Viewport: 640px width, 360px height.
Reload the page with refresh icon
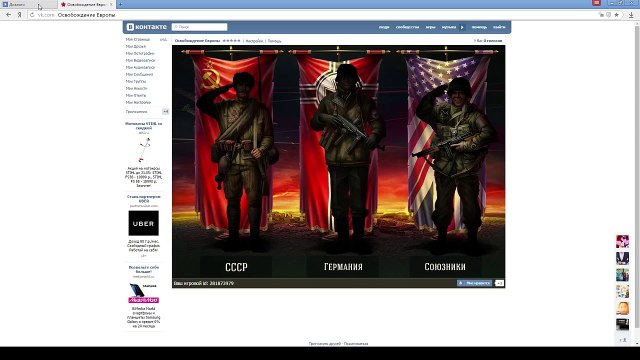pyautogui.click(x=32, y=15)
